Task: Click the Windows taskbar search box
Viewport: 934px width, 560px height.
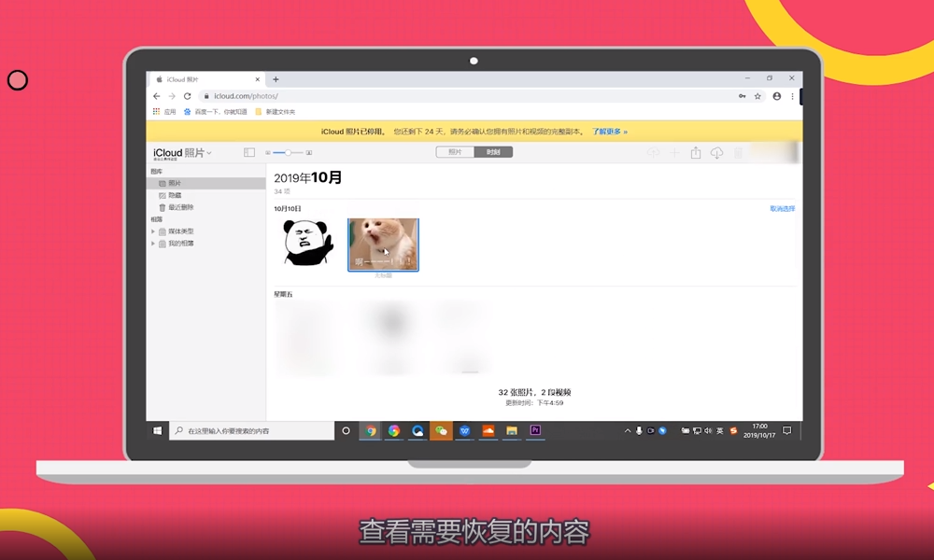Action: pos(252,430)
